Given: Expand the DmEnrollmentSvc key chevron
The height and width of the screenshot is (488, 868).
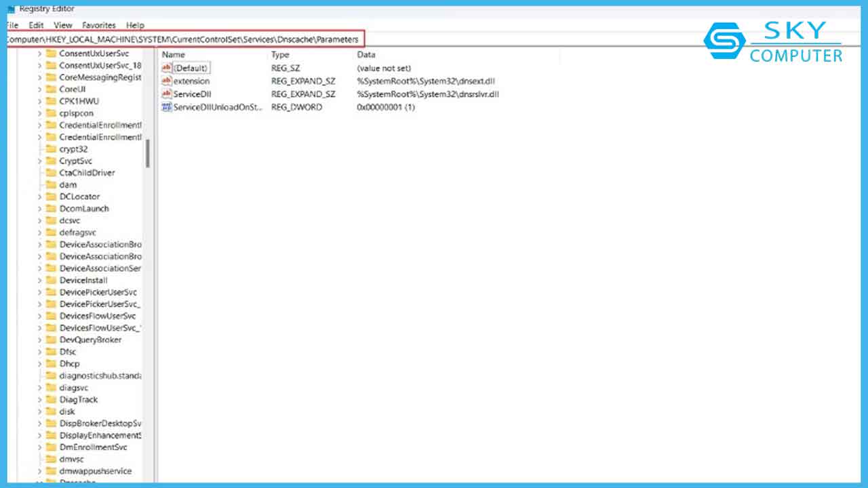Looking at the screenshot, I should click(39, 447).
